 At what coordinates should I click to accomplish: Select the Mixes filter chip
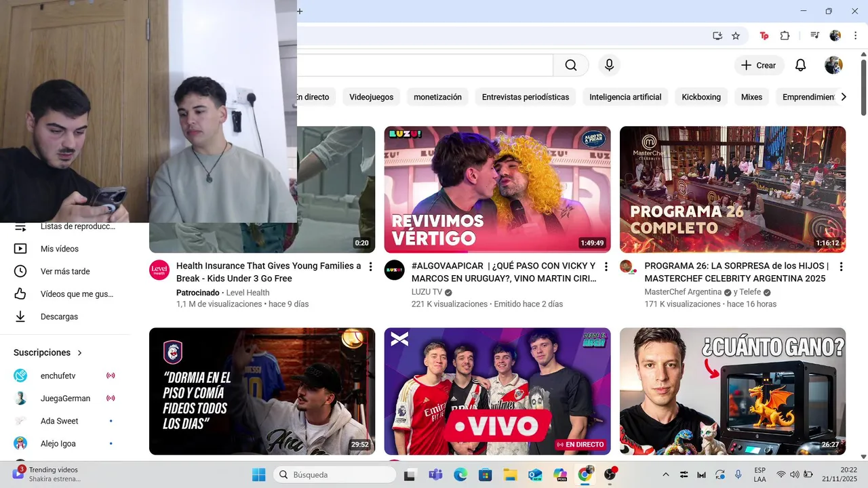pyautogui.click(x=751, y=97)
